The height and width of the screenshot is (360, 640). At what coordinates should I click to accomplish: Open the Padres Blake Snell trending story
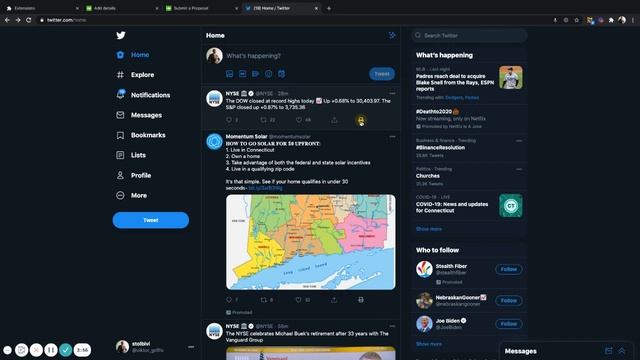point(469,83)
